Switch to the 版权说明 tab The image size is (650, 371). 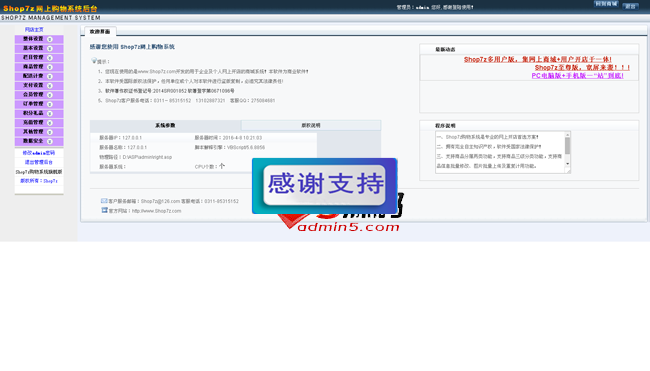pos(311,125)
